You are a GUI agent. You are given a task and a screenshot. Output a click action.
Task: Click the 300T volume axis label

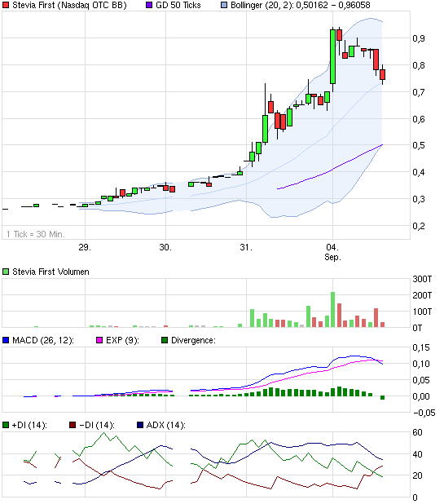click(x=422, y=279)
